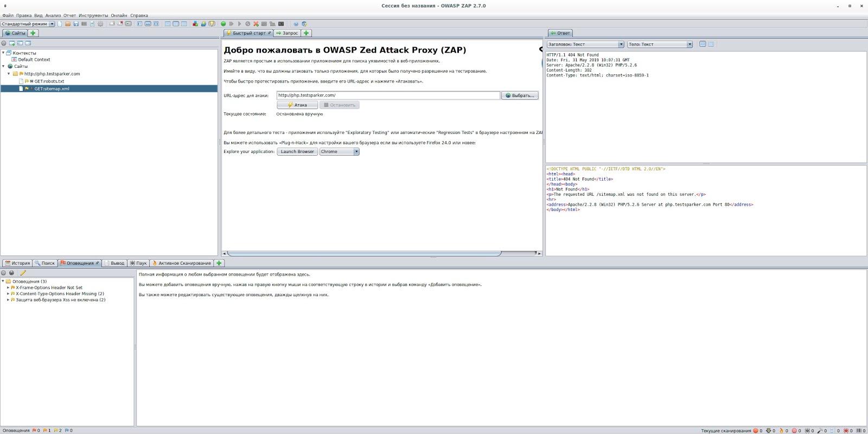Open the Справка menu
The width and height of the screenshot is (868, 434).
(x=139, y=15)
